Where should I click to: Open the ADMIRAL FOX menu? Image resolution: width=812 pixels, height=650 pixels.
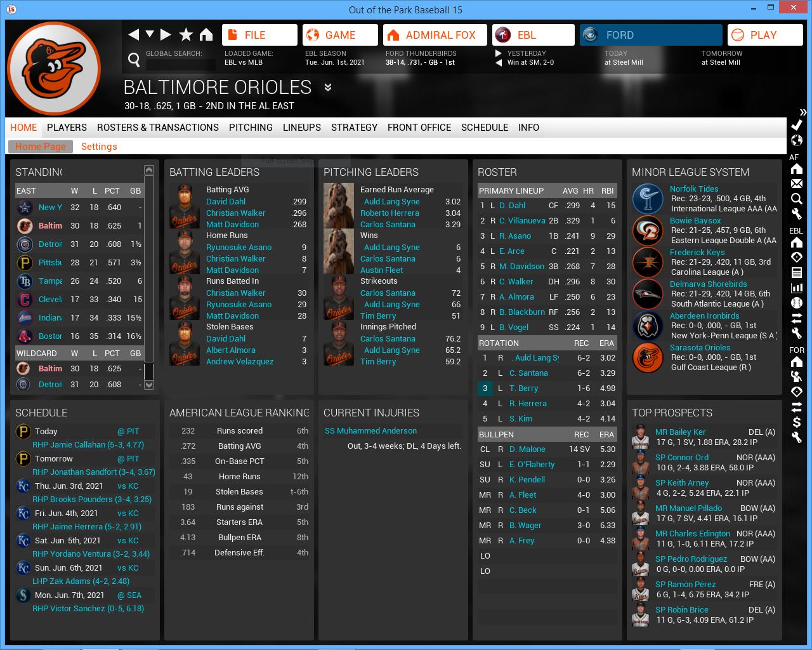435,35
